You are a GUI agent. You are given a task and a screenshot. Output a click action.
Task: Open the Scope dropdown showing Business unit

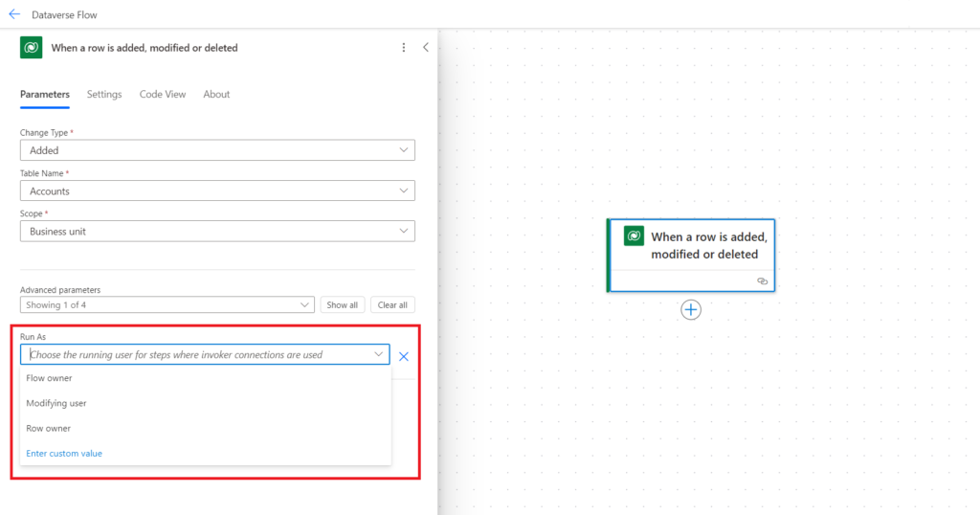click(217, 232)
